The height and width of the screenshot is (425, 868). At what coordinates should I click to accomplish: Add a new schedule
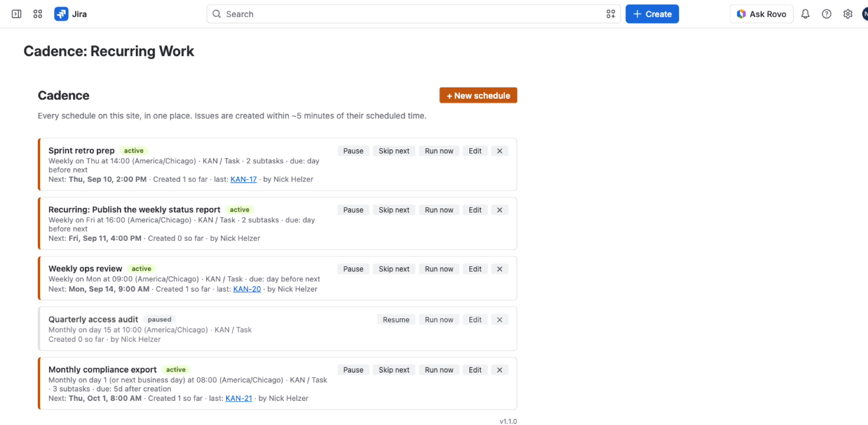[x=478, y=95]
